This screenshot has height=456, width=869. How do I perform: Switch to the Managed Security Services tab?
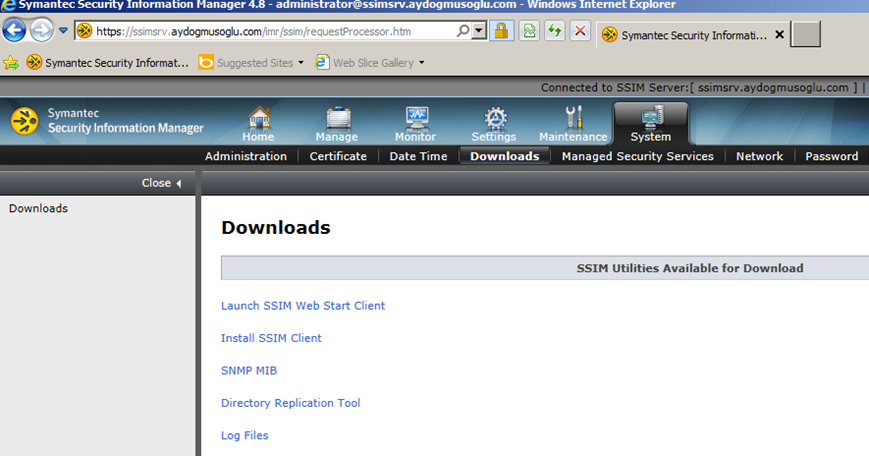pyautogui.click(x=637, y=156)
